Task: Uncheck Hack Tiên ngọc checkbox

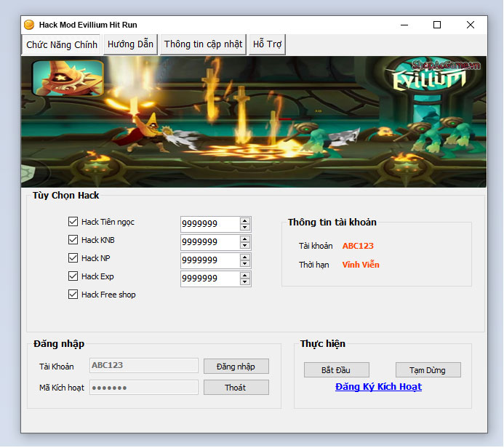Action: click(73, 221)
